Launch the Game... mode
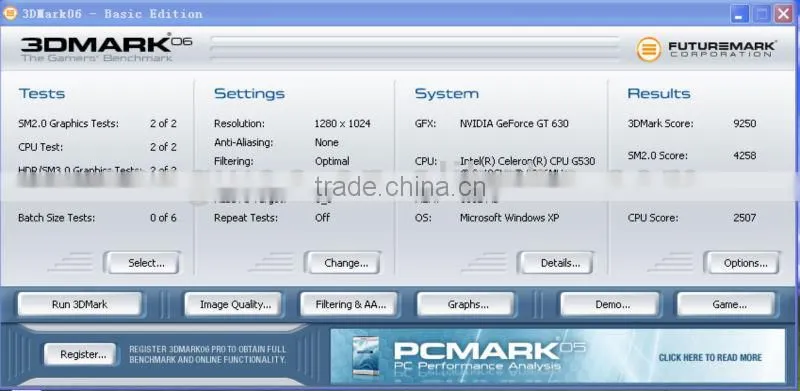This screenshot has width=800, height=391. 726,304
